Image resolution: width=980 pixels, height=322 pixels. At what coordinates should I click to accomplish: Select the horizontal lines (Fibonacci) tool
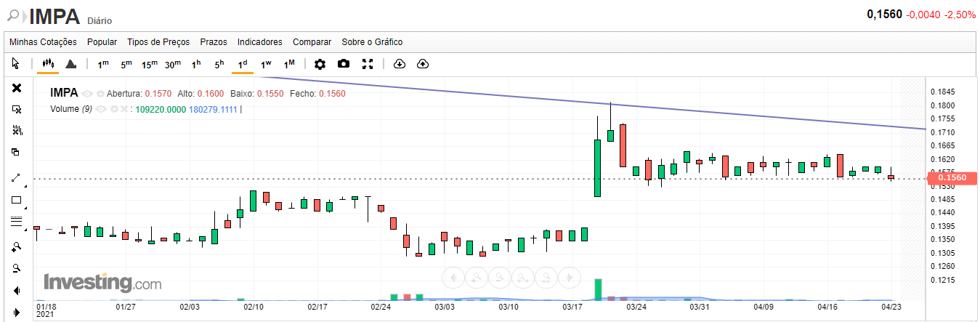coord(17,222)
